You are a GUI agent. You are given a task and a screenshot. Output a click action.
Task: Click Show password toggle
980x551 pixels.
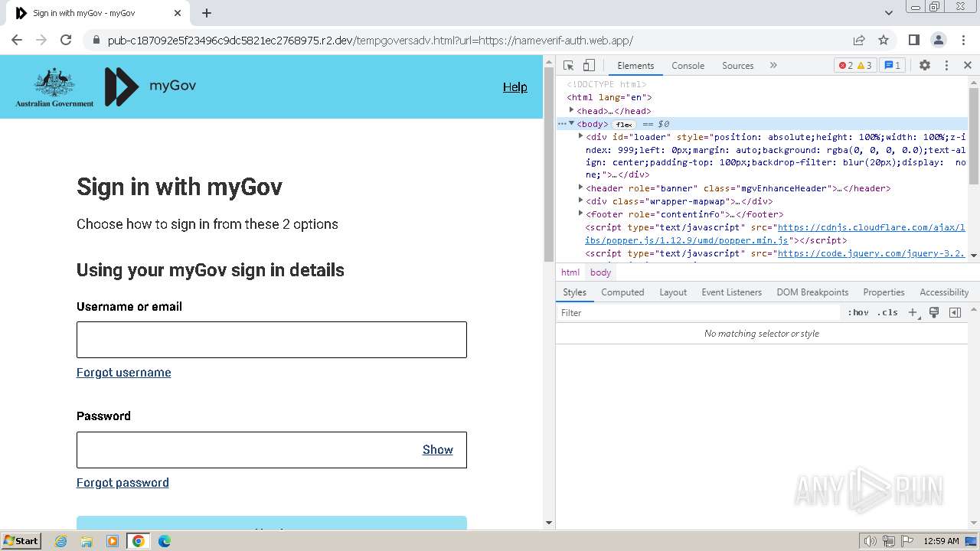click(438, 449)
